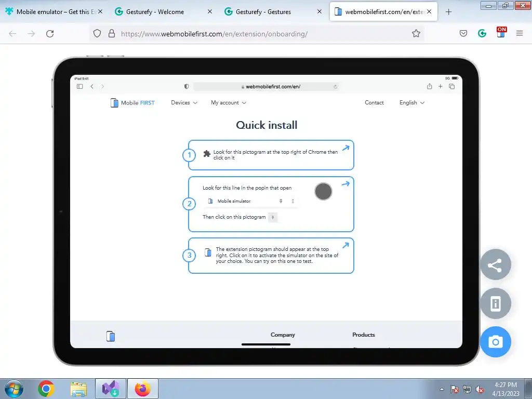Click the Quick install heading

point(267,125)
